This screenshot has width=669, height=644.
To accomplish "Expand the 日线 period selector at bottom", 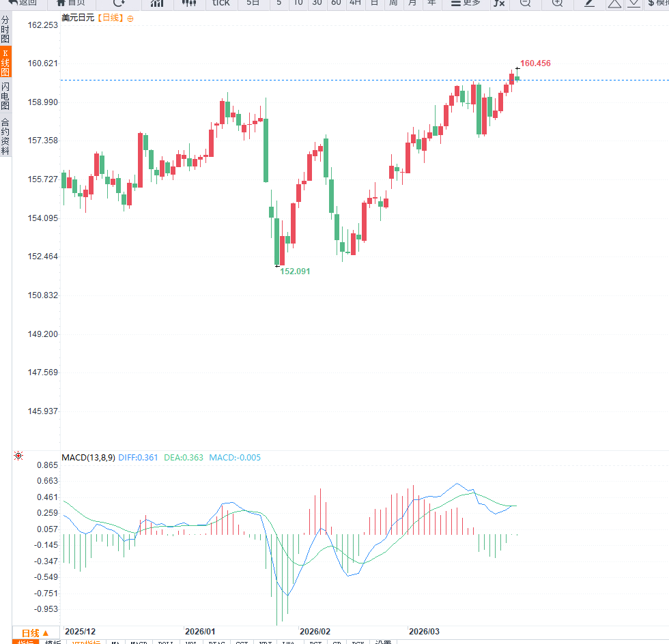I will [35, 633].
